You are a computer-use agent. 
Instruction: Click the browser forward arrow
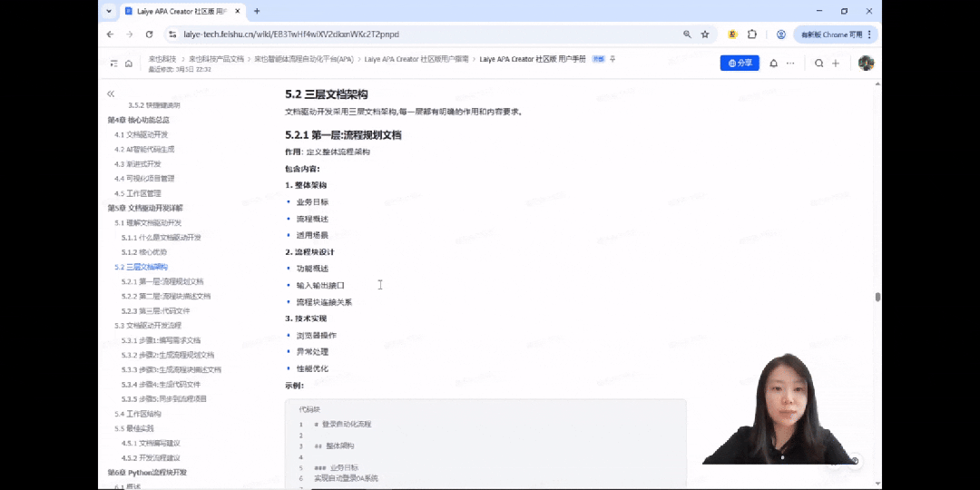[x=130, y=34]
